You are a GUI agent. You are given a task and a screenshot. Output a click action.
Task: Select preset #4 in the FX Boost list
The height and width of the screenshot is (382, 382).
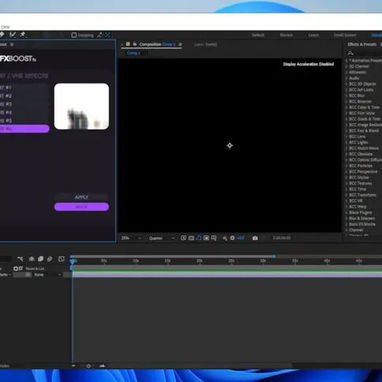pyautogui.click(x=23, y=113)
